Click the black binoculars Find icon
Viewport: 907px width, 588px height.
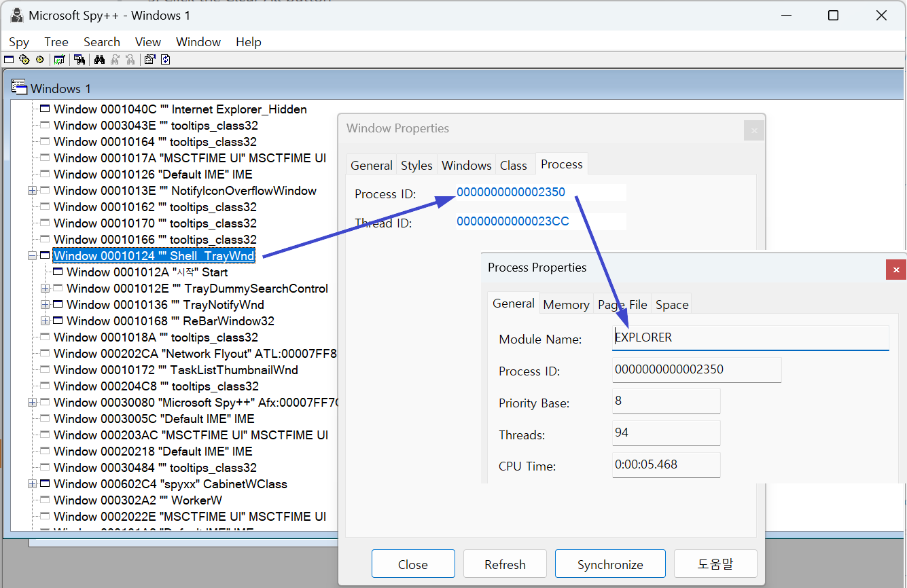99,60
